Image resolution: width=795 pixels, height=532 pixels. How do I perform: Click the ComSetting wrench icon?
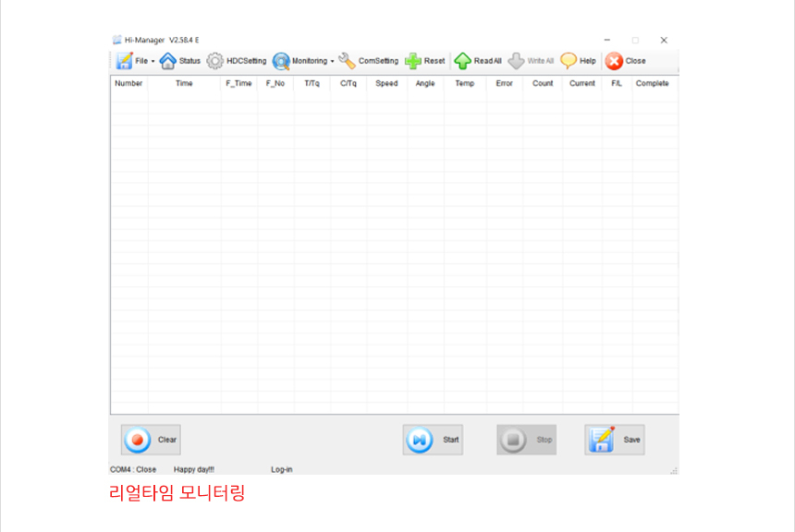coord(348,61)
